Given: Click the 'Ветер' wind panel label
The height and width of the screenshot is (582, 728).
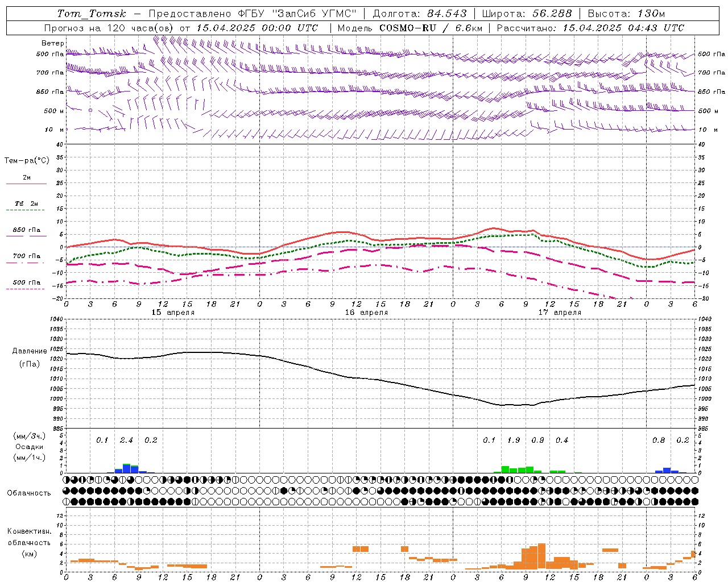Looking at the screenshot, I should coord(52,43).
